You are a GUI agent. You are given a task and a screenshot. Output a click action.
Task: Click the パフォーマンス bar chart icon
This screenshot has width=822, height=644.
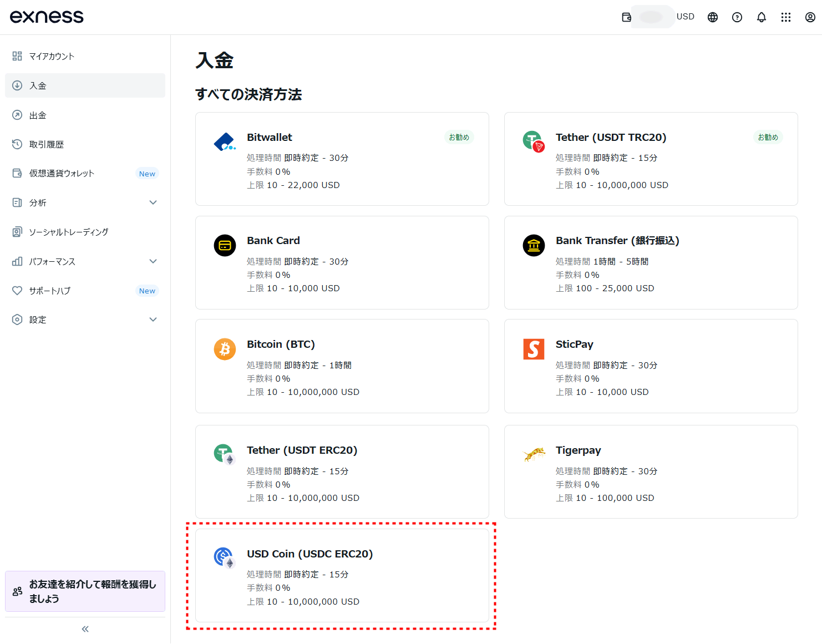tap(17, 261)
